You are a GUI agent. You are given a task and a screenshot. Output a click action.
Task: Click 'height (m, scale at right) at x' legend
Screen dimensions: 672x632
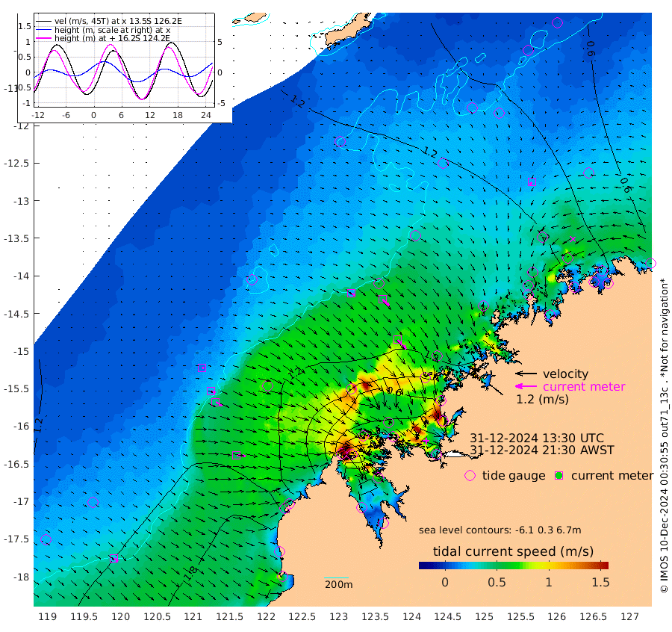pos(112,30)
